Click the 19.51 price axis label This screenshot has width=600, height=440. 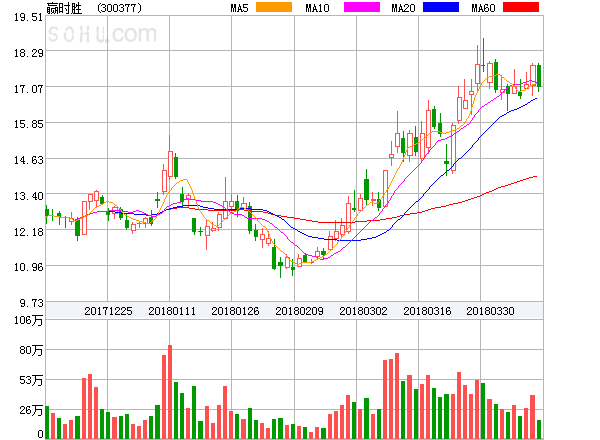[28, 17]
